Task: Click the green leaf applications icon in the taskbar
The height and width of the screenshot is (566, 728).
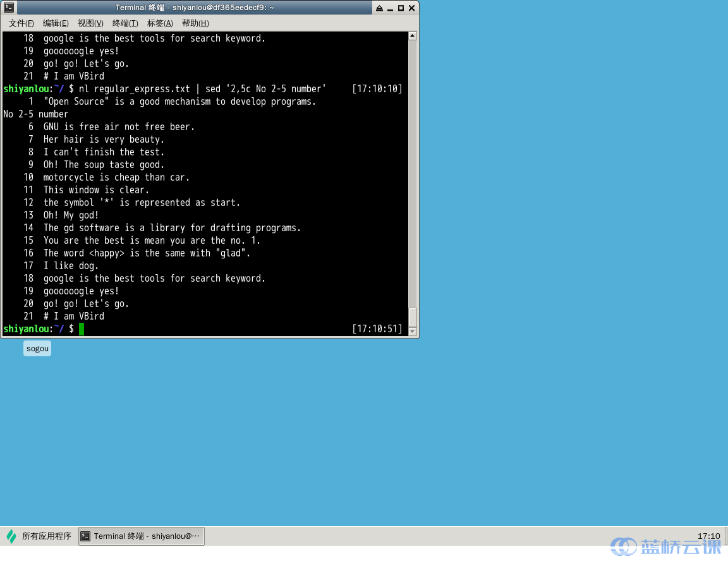Action: [11, 536]
